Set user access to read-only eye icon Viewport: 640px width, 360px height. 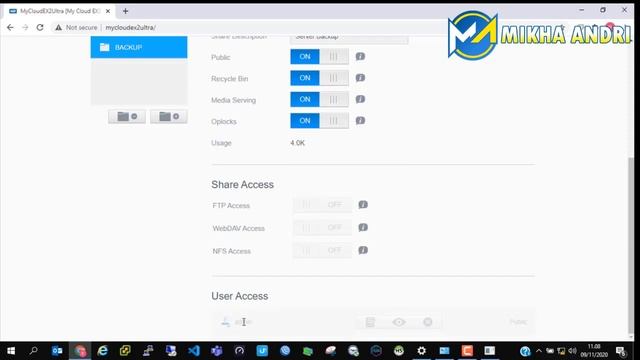click(399, 322)
